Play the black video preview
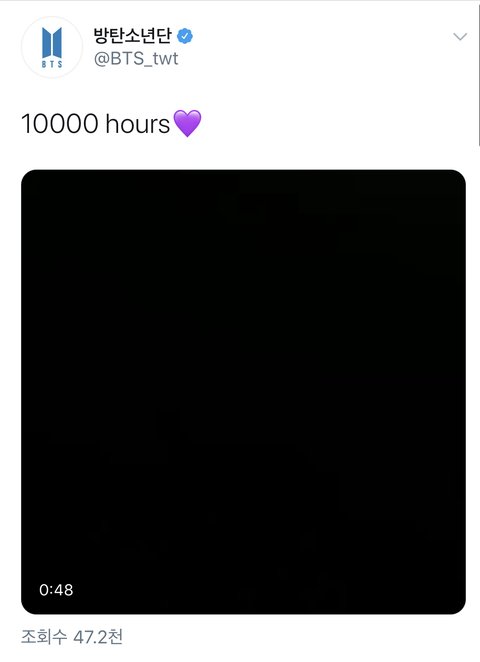Viewport: 480px width, 662px height. pos(244,392)
